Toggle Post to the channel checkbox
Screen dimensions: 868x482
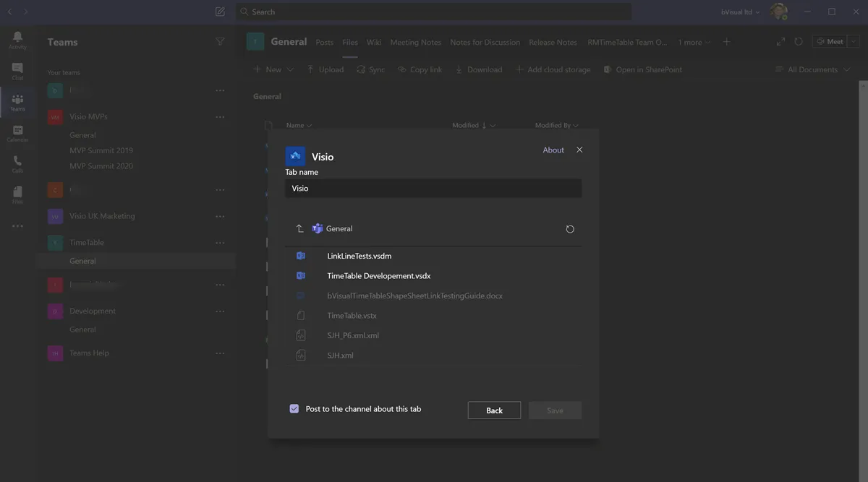click(x=294, y=409)
